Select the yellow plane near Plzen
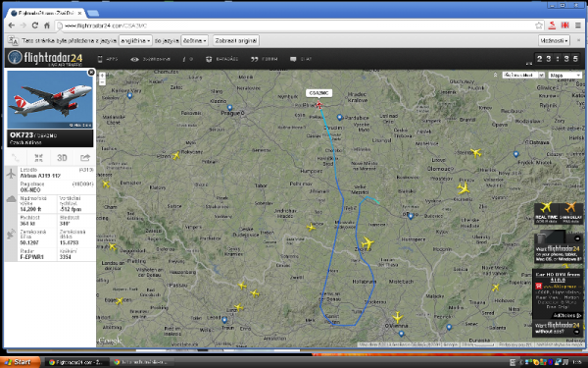Viewport: 588px width, 368px height. (x=176, y=155)
